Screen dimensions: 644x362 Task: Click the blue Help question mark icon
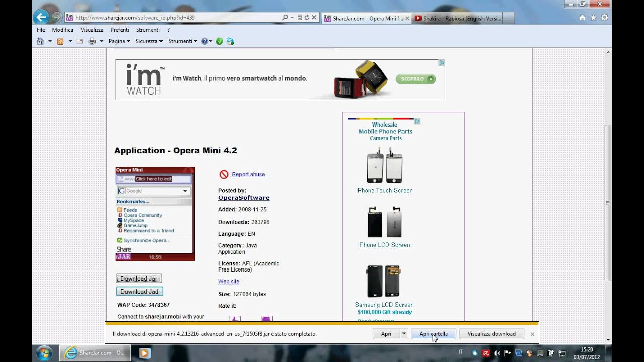point(204,41)
